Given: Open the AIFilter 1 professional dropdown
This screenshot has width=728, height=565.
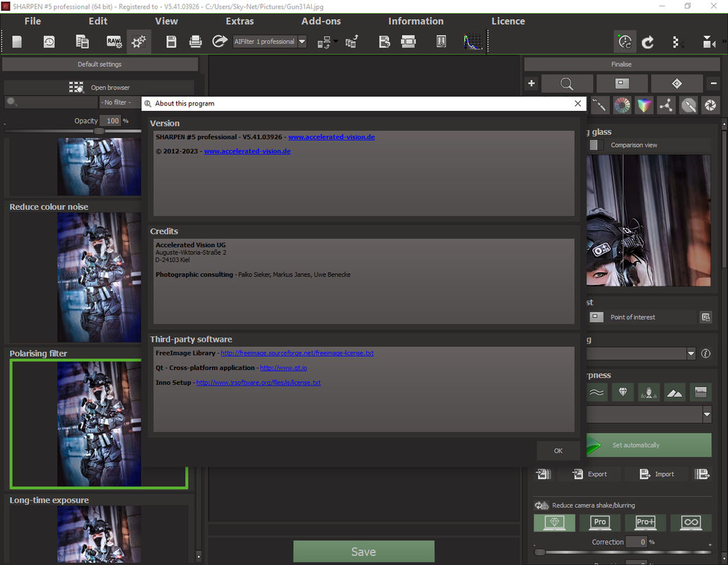Looking at the screenshot, I should pyautogui.click(x=269, y=41).
